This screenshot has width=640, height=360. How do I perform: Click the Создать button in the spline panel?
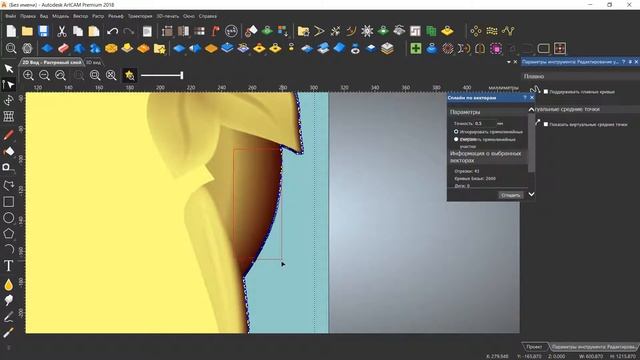[x=510, y=195]
